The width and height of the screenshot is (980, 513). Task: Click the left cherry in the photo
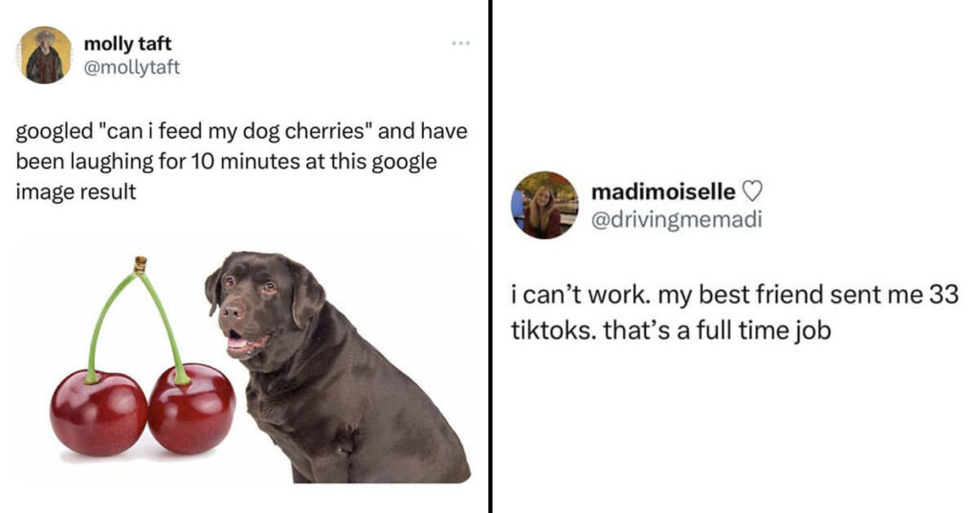99,412
